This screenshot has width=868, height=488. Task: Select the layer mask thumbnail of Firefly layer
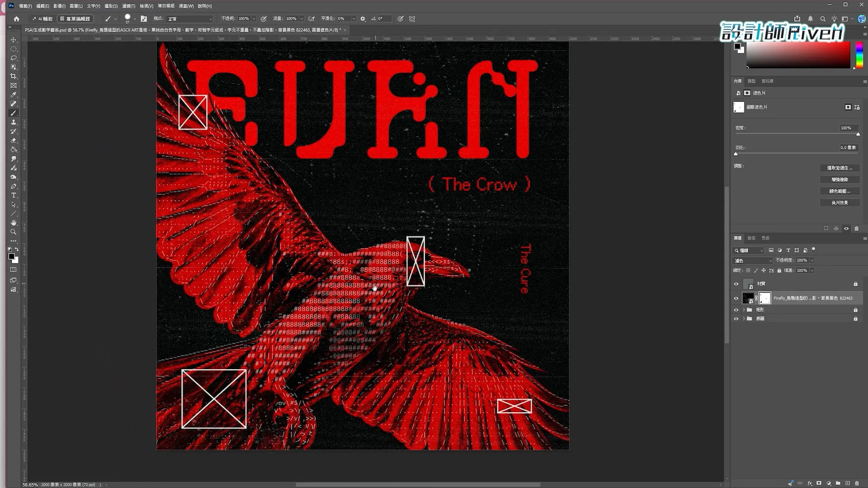click(x=764, y=298)
